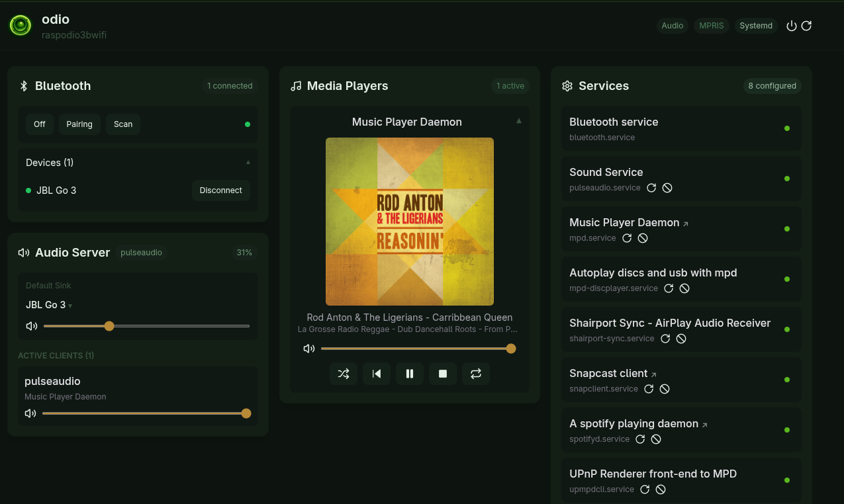This screenshot has width=844, height=504.
Task: Enable Bluetooth Pairing mode
Action: 79,124
